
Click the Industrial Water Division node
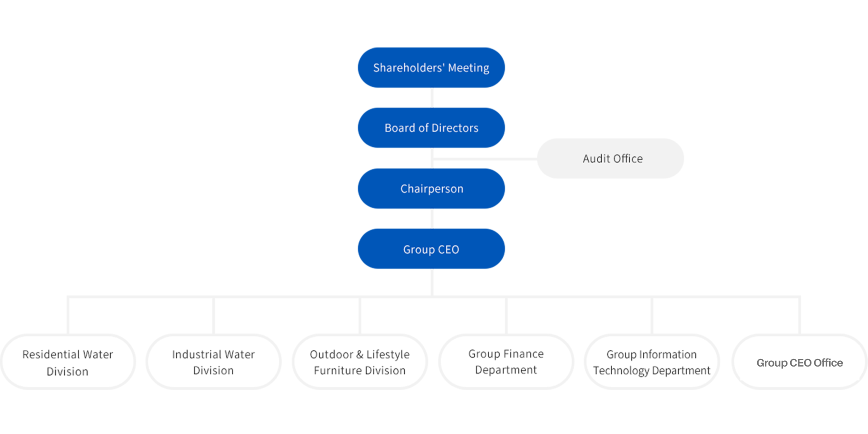[213, 362]
